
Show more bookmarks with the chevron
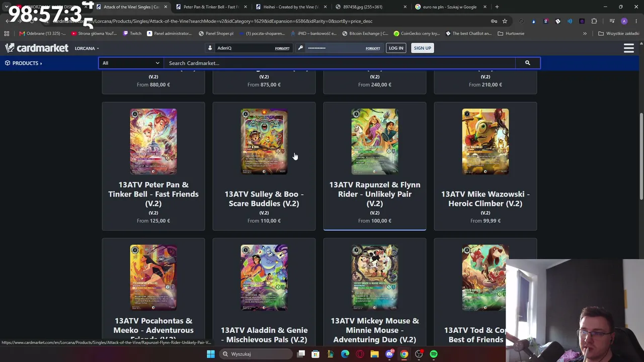point(585,34)
